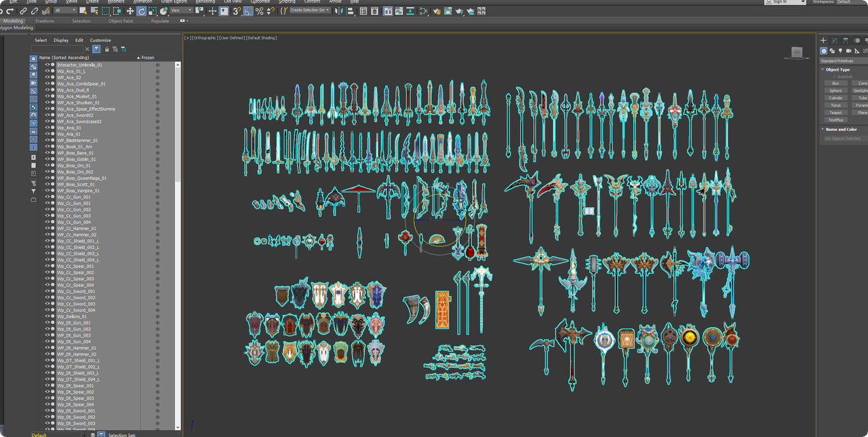Click the ViewCube in viewport
Image resolution: width=868 pixels, height=437 pixels.
(x=797, y=52)
